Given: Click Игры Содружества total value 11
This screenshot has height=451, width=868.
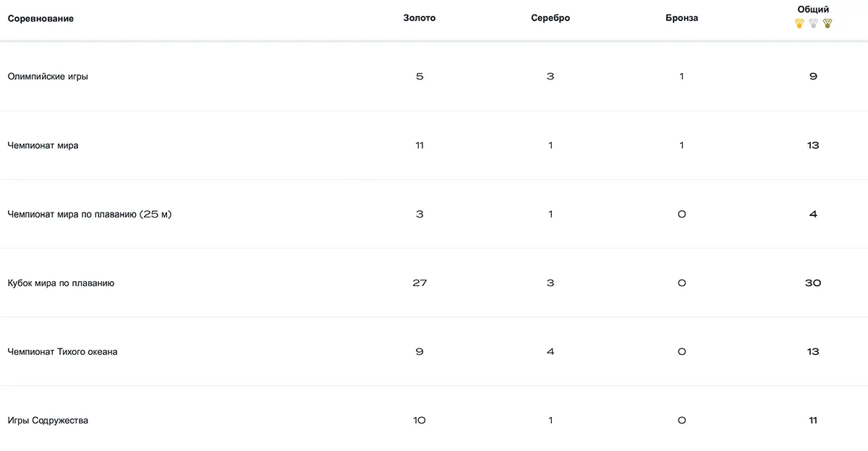Looking at the screenshot, I should [813, 421].
